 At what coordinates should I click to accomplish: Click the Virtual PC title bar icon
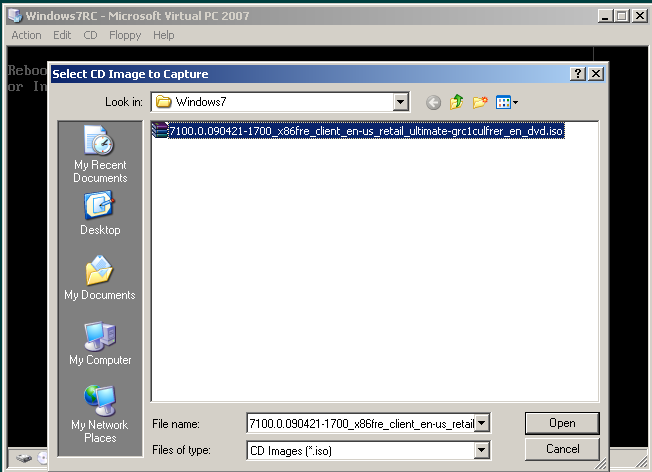(15, 16)
